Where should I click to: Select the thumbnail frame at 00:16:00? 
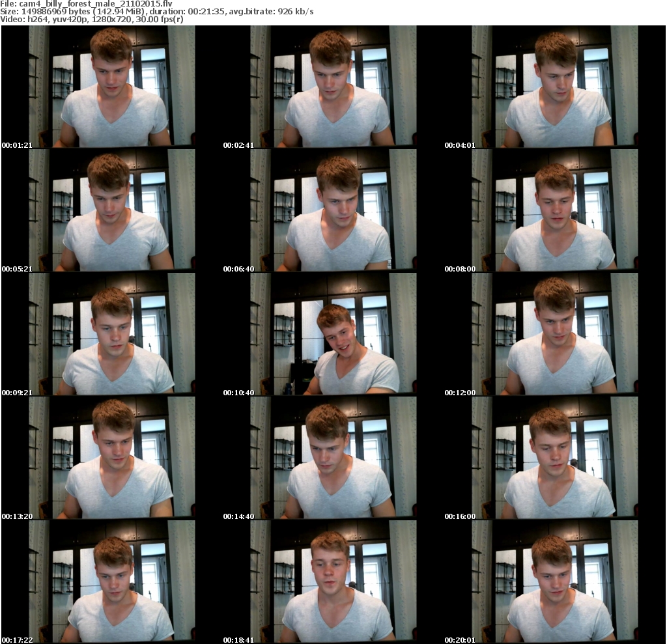555,458
